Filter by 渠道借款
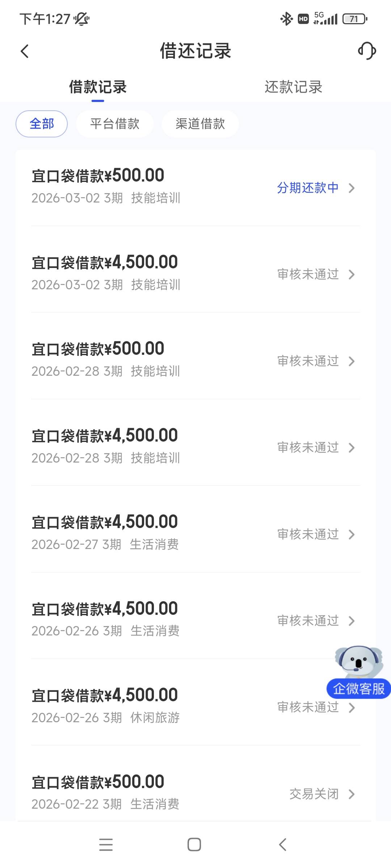Screen dimensions: 391x868 point(200,124)
